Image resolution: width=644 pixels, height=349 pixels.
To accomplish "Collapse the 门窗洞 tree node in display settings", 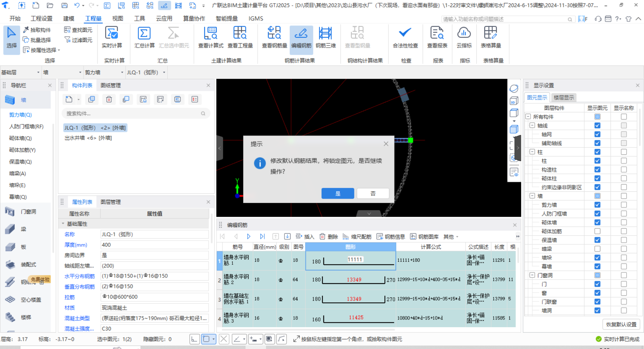I will [532, 275].
